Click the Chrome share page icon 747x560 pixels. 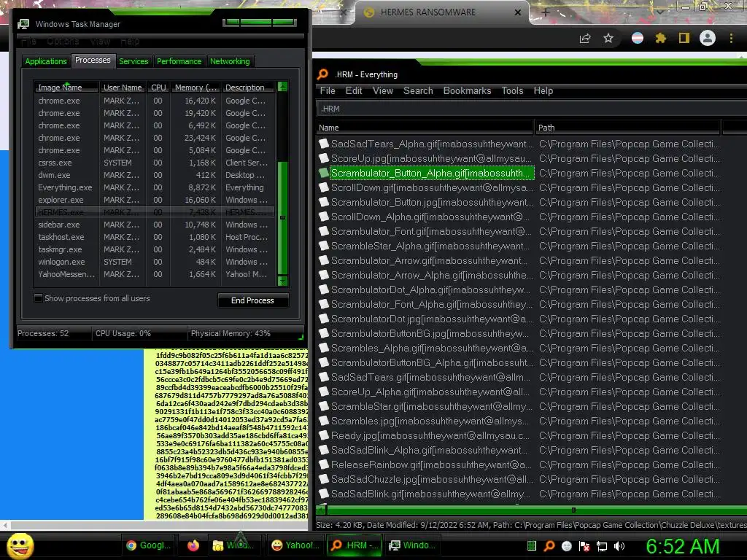coord(585,39)
